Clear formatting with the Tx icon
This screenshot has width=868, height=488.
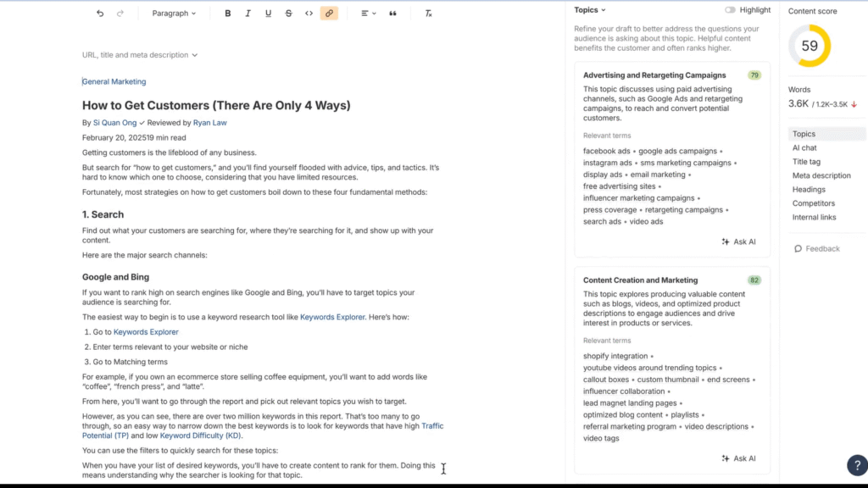(x=428, y=13)
